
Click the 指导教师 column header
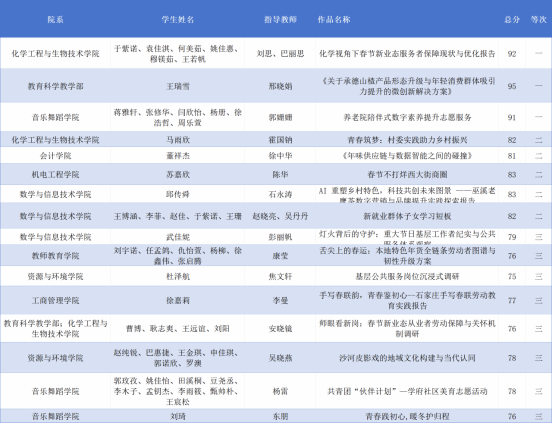point(280,20)
